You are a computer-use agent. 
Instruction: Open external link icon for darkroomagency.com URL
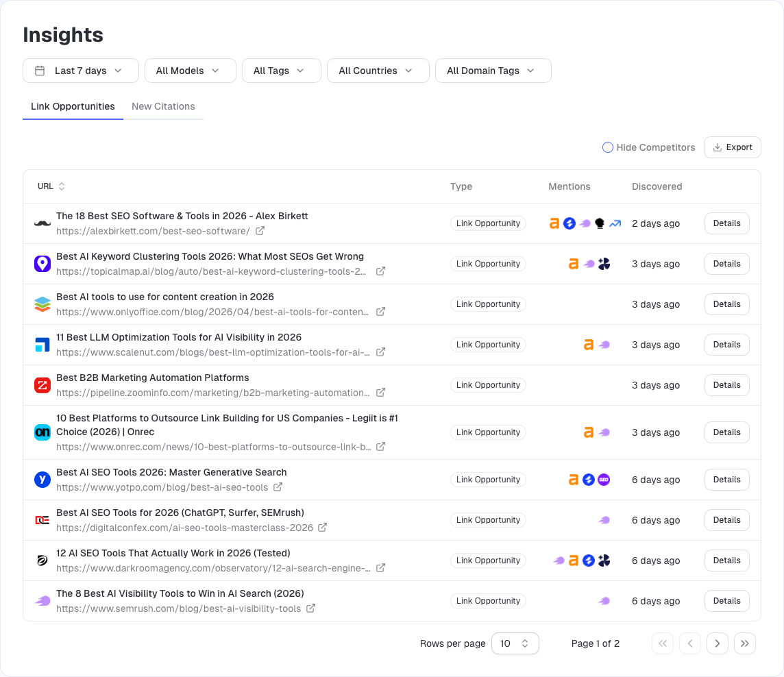pyautogui.click(x=380, y=568)
